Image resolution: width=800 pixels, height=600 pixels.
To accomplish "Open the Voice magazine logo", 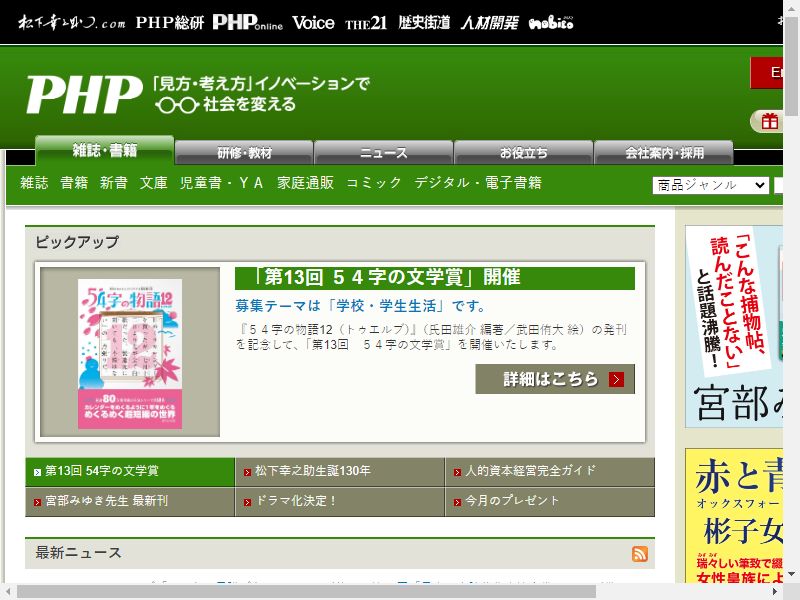I will [313, 22].
